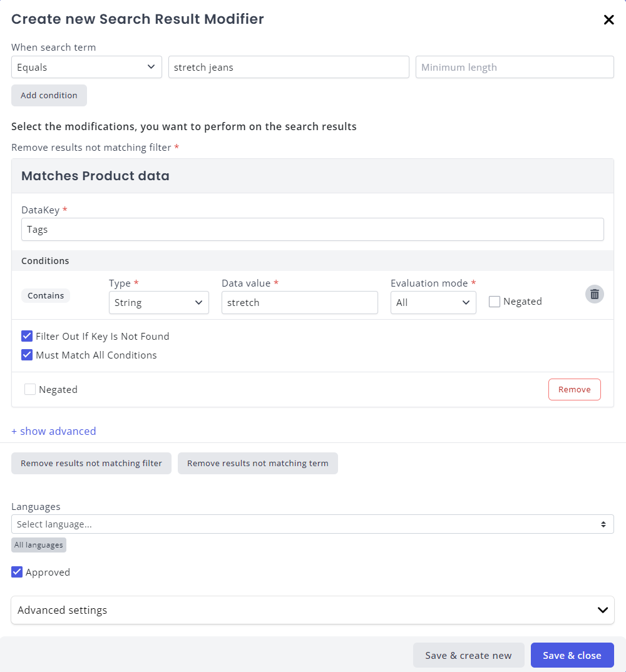626x672 pixels.
Task: Focus the Minimum length input field
Action: 514,67
